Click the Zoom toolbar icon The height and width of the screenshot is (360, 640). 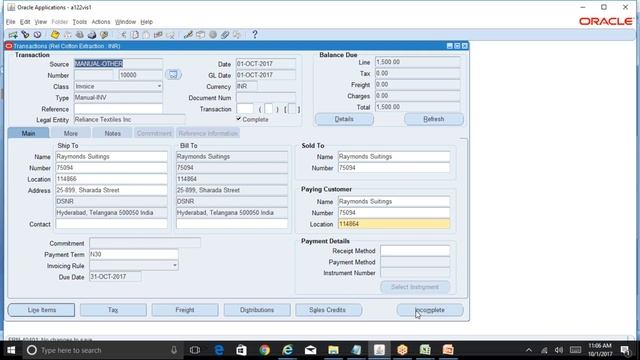point(200,35)
